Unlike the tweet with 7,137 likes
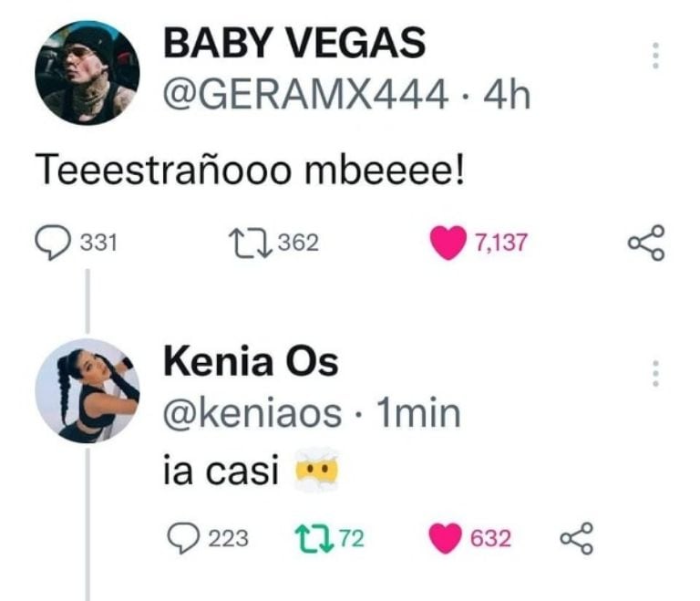The height and width of the screenshot is (601, 700). 448,243
